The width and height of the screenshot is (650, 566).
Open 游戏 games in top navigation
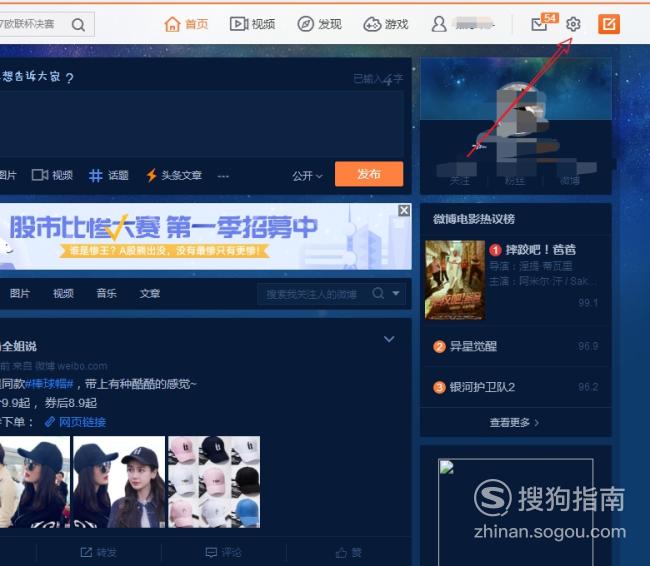click(x=386, y=24)
